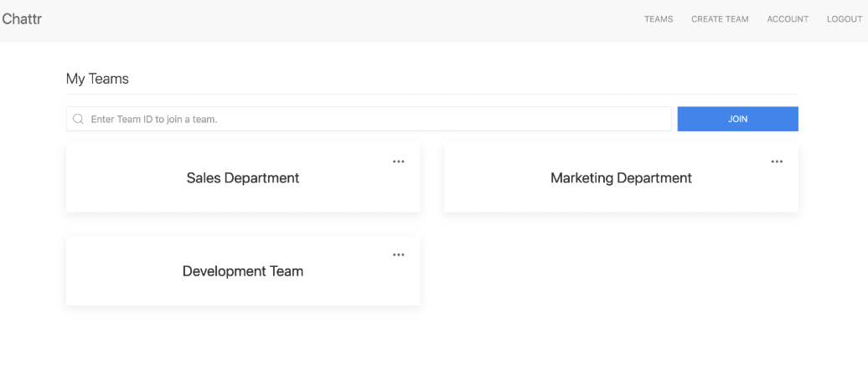Open the Marketing Department three-dot menu

click(x=777, y=162)
